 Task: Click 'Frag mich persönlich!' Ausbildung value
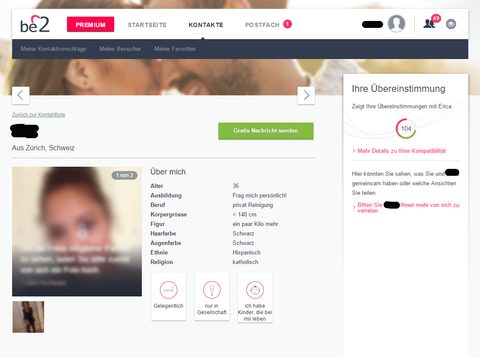click(x=259, y=195)
